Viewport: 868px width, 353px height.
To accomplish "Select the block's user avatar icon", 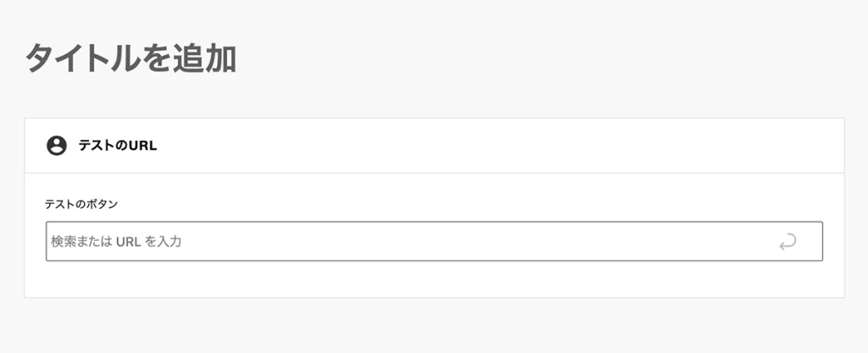I will pos(57,145).
